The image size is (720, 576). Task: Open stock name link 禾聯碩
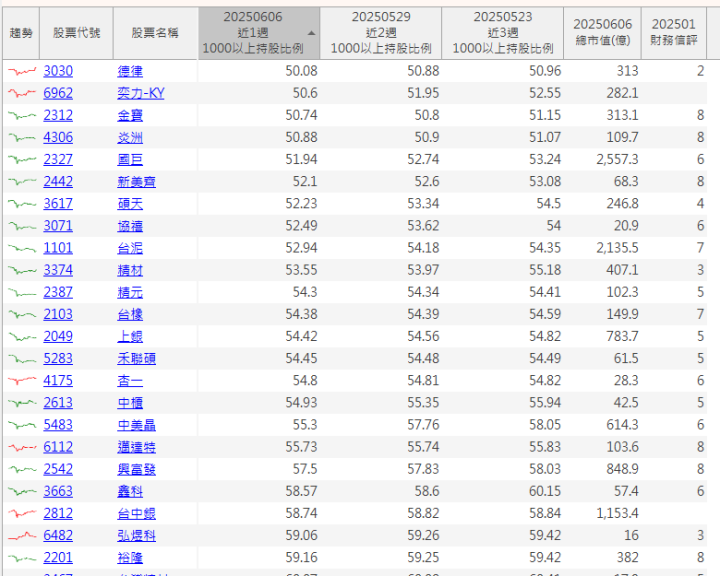click(136, 358)
